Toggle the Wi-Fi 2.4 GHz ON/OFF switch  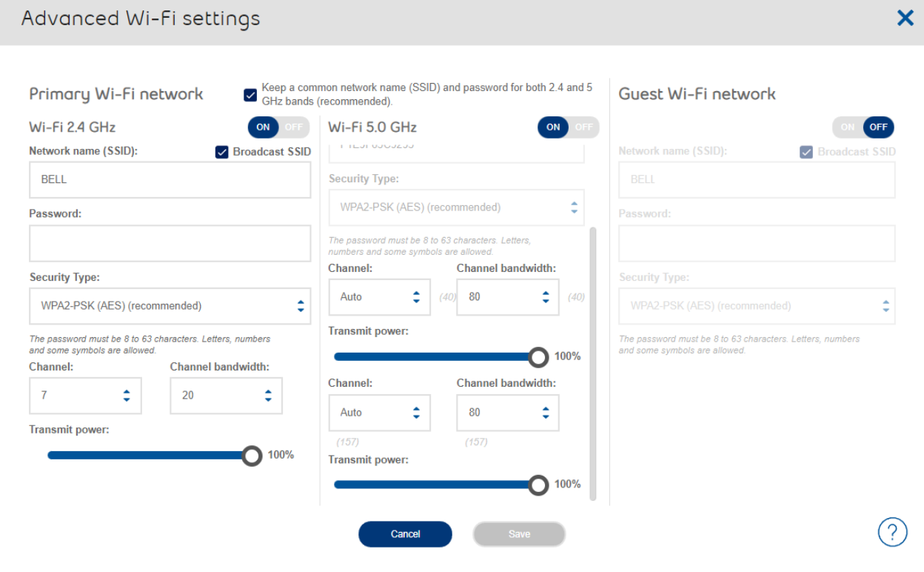(x=279, y=127)
